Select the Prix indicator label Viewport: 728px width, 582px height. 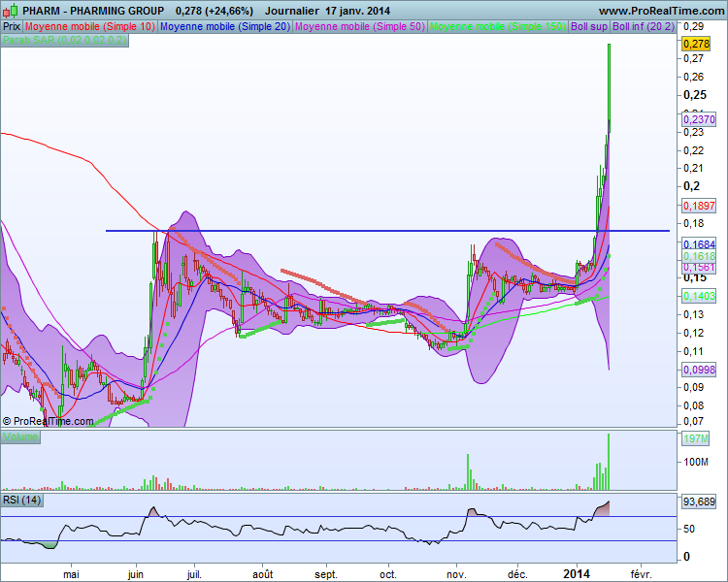(x=12, y=26)
